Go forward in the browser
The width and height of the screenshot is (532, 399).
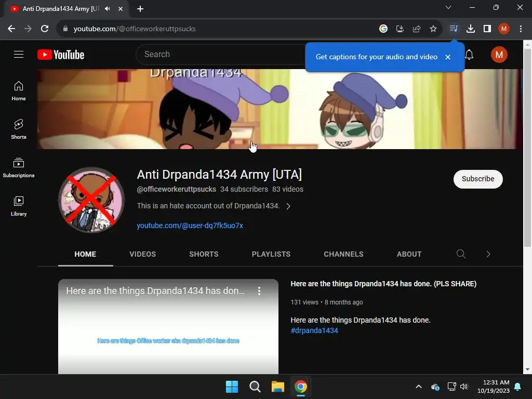(28, 29)
